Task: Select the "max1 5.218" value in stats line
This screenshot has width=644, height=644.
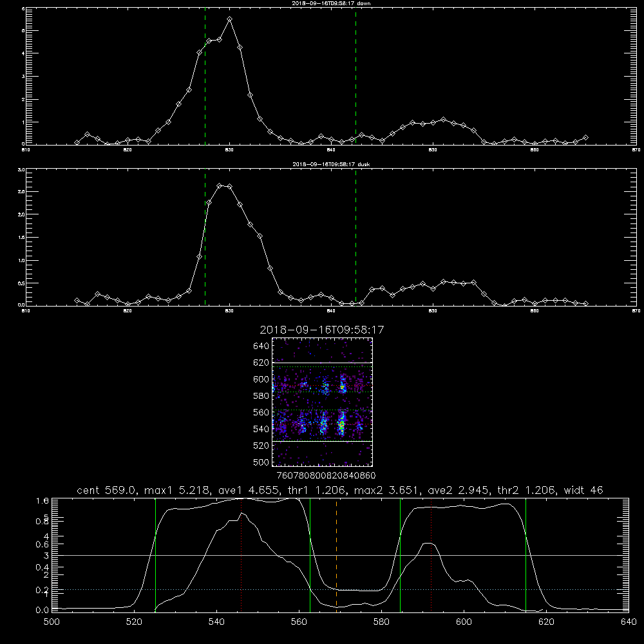Action: 178,490
